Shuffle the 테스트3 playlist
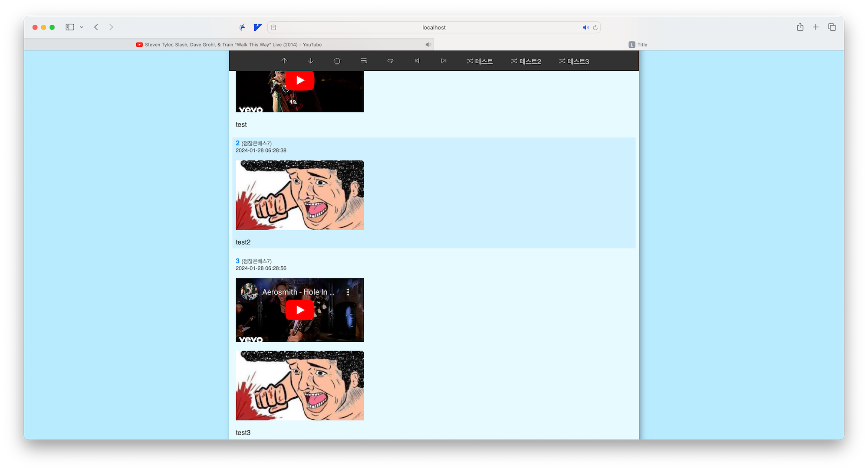This screenshot has width=868, height=471. tap(574, 61)
